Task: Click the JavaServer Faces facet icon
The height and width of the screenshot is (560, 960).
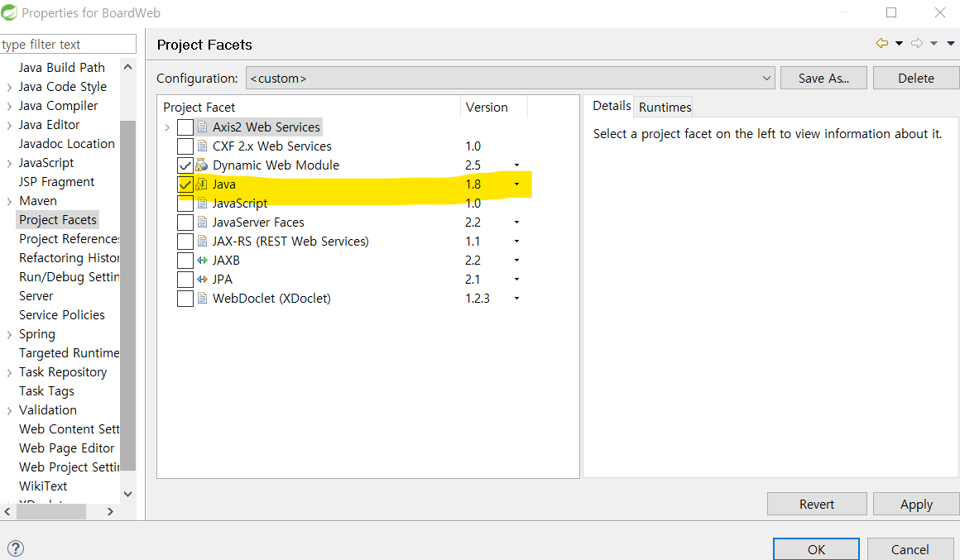Action: point(202,223)
